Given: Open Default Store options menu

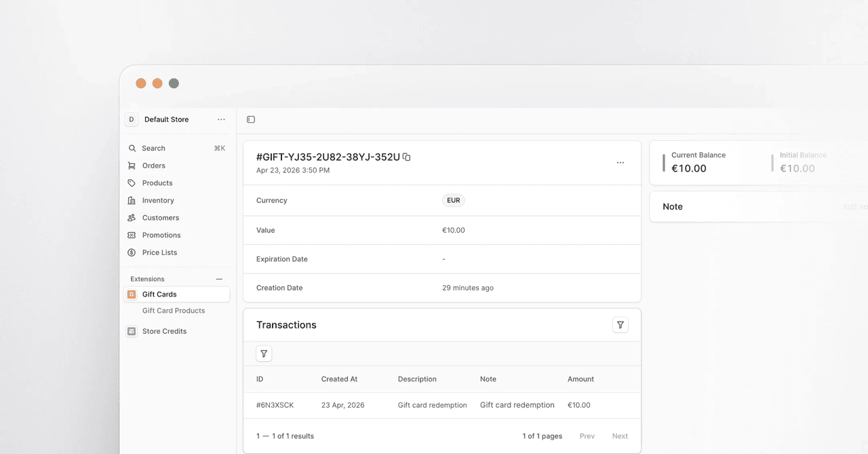Looking at the screenshot, I should click(x=221, y=119).
